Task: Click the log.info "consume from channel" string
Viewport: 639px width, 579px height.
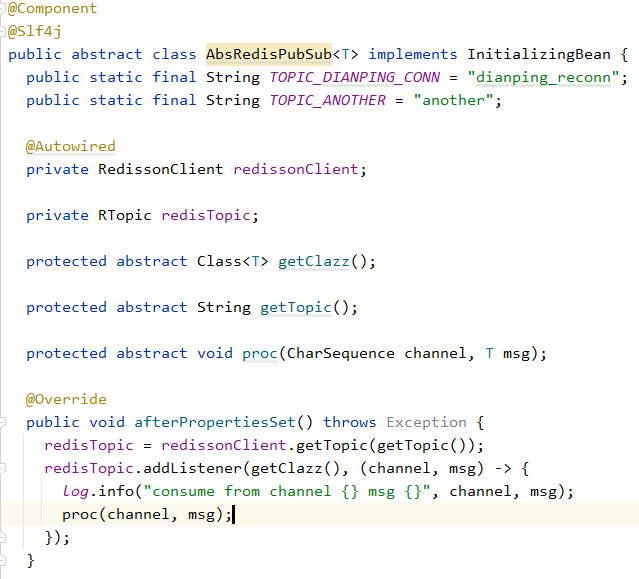Action: [290, 491]
